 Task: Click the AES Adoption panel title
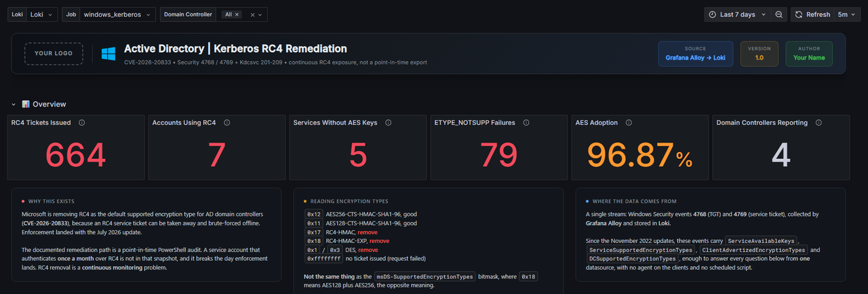597,123
